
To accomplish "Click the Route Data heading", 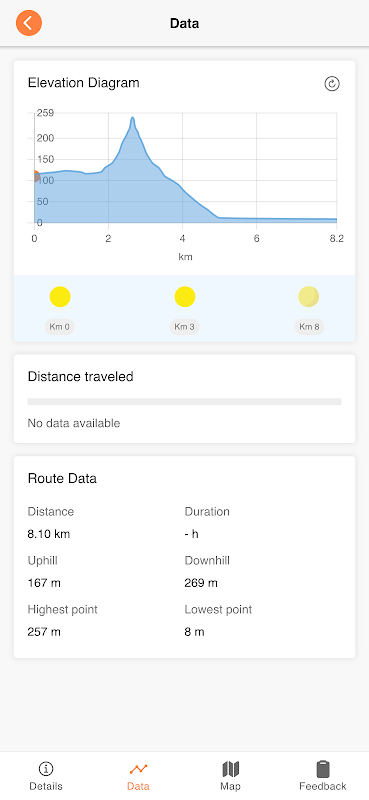I will [x=62, y=479].
